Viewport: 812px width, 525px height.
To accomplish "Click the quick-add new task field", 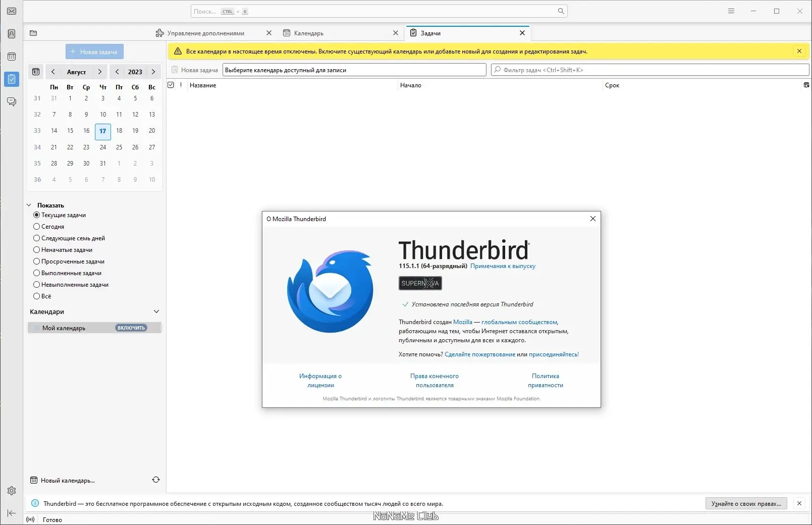I will coord(354,70).
